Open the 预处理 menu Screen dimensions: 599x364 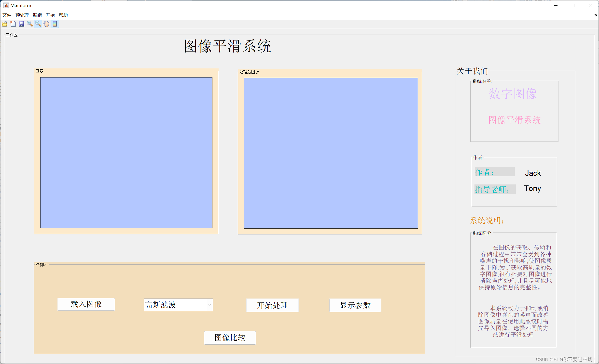[x=22, y=15]
